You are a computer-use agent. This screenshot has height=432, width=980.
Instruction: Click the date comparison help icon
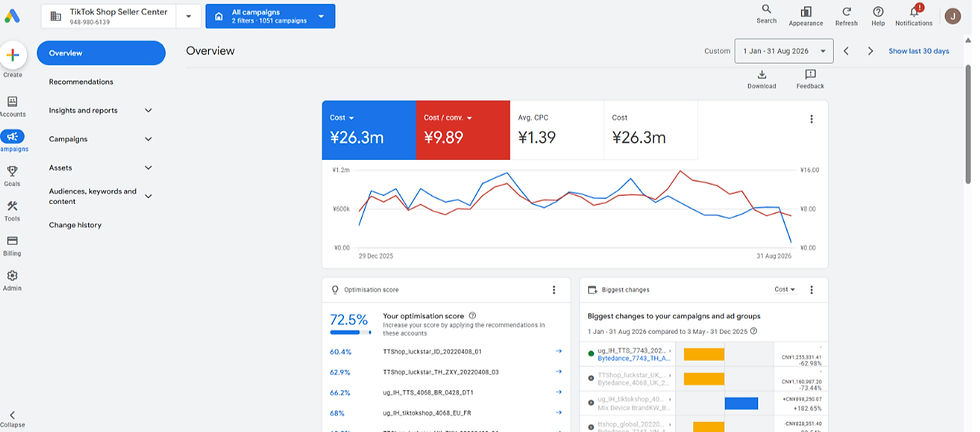754,331
